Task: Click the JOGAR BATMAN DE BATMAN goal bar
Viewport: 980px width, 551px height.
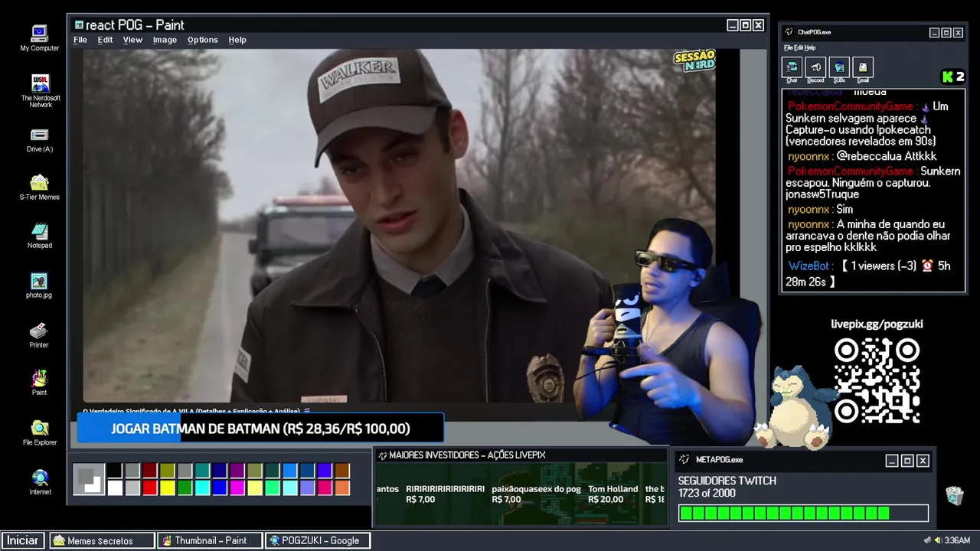Action: pyautogui.click(x=260, y=429)
